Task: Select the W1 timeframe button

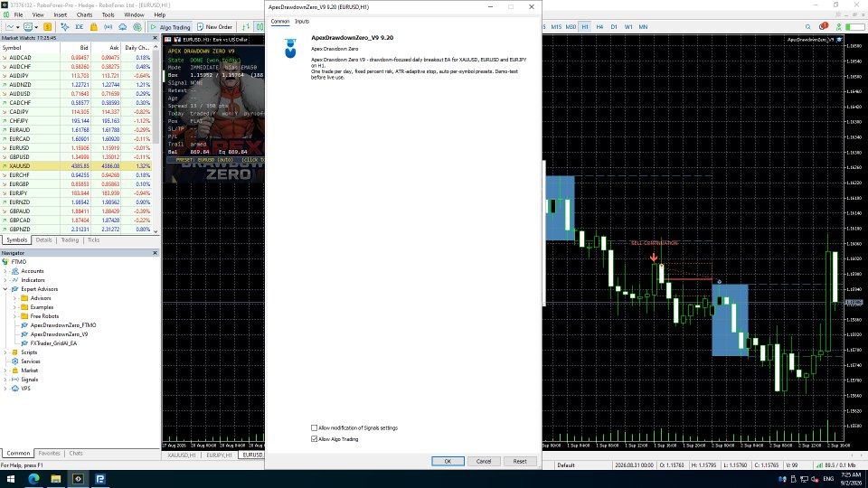Action: [x=628, y=26]
